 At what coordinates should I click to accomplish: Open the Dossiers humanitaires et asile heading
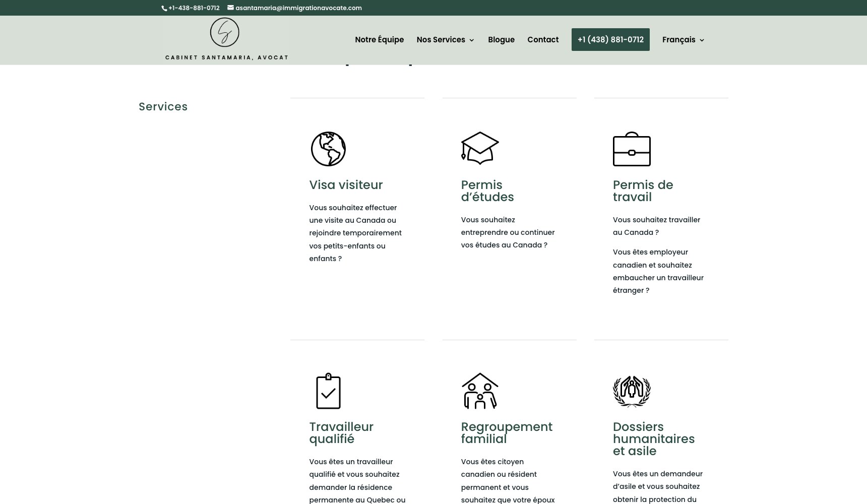(654, 439)
